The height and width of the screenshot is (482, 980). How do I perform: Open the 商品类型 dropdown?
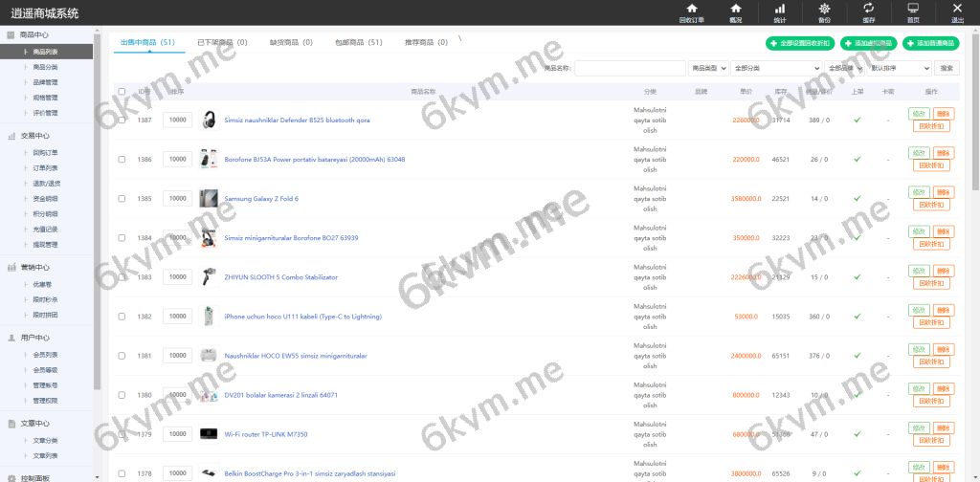coord(708,68)
